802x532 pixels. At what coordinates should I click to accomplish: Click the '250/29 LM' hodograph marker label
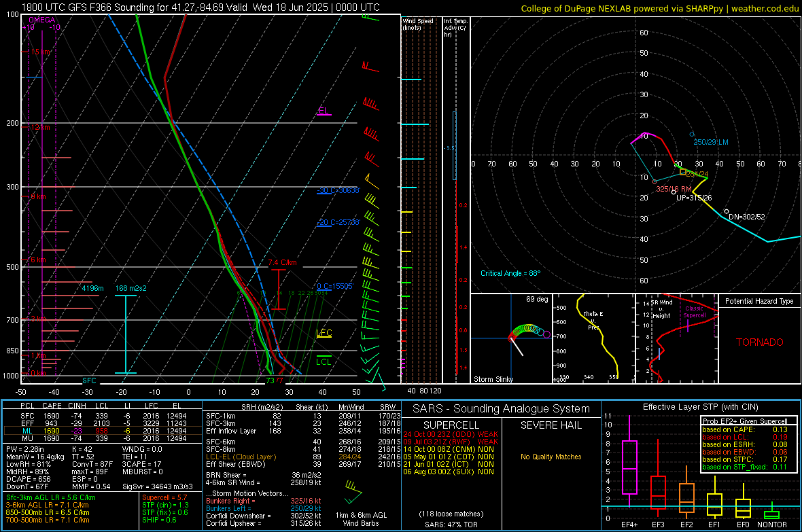tap(711, 142)
